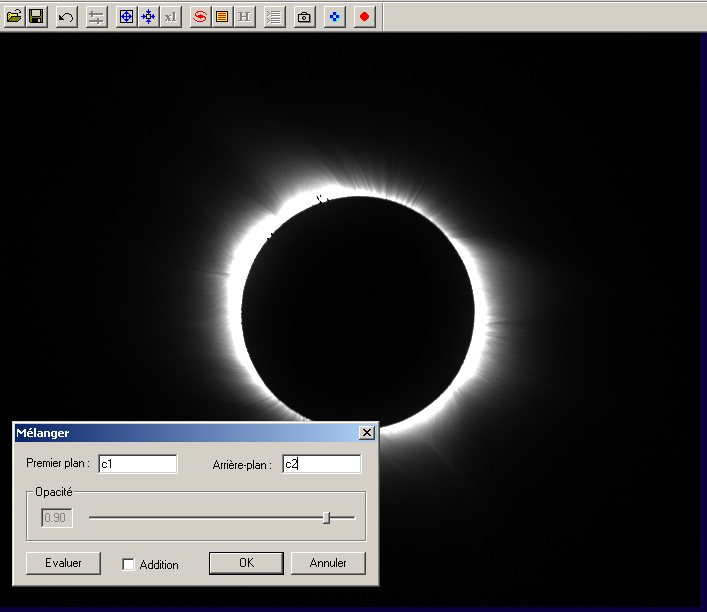
Task: Undo the last operation
Action: tap(66, 17)
